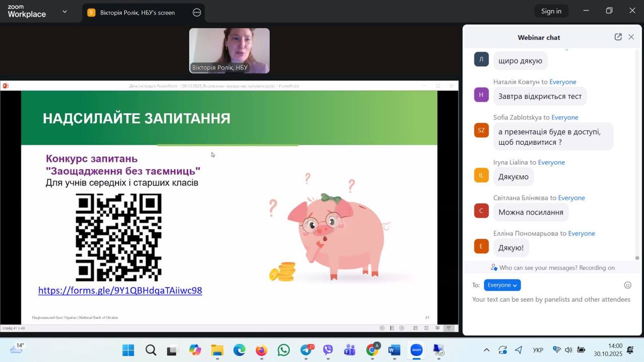Switch to slide sorter view
Image resolution: width=644 pixels, height=362 pixels.
(426, 328)
